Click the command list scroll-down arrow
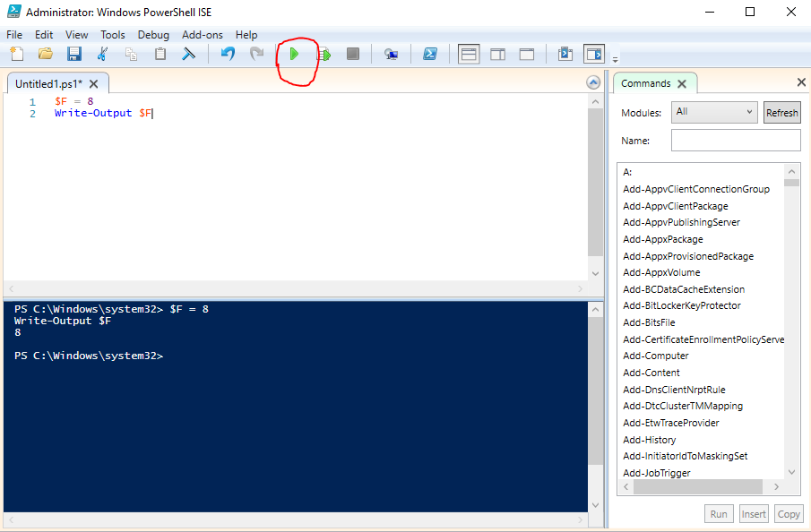This screenshot has width=811, height=532. coord(791,471)
